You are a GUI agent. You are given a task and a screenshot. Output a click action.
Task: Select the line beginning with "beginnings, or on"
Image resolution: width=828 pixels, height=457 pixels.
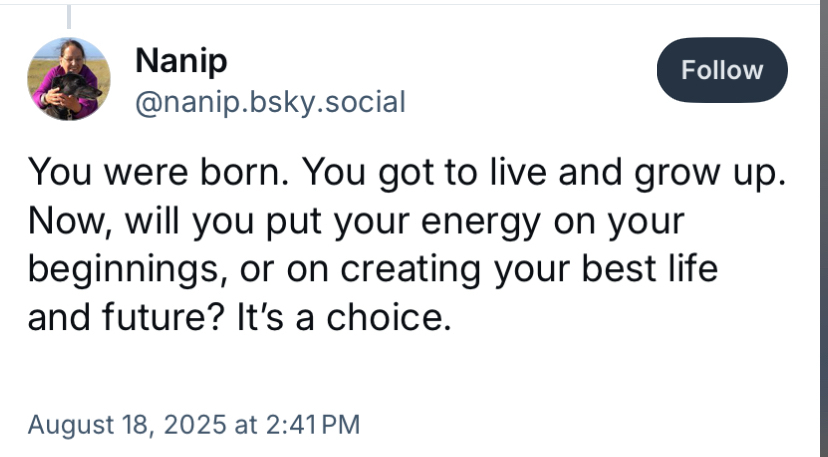coord(373,269)
